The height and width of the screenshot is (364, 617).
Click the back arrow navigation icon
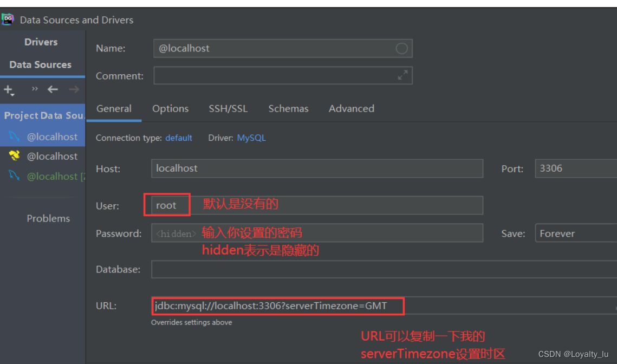click(x=52, y=90)
